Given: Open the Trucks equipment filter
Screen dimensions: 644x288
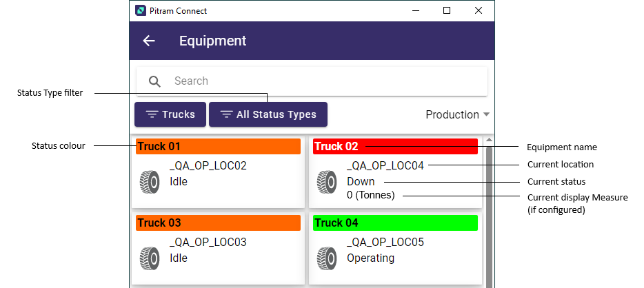Looking at the screenshot, I should tap(170, 114).
